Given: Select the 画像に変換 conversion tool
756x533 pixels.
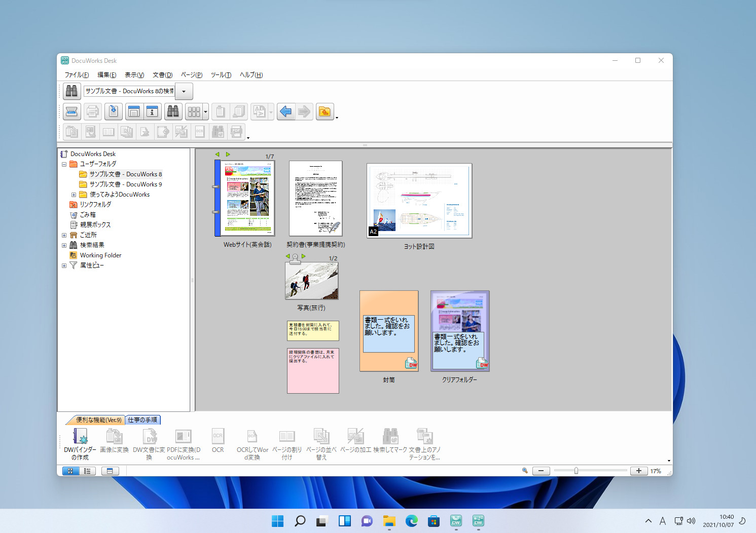Looking at the screenshot, I should coord(114,442).
